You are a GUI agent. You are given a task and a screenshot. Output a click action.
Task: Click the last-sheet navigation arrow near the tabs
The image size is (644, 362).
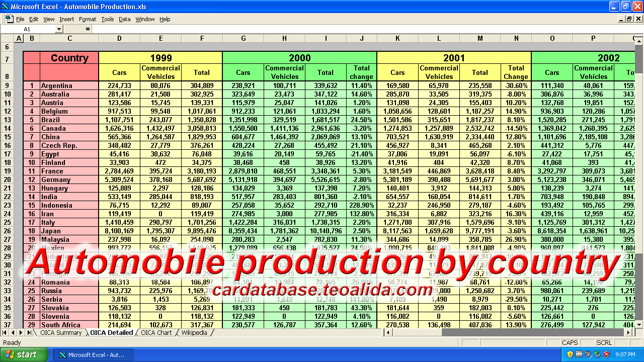click(x=29, y=333)
